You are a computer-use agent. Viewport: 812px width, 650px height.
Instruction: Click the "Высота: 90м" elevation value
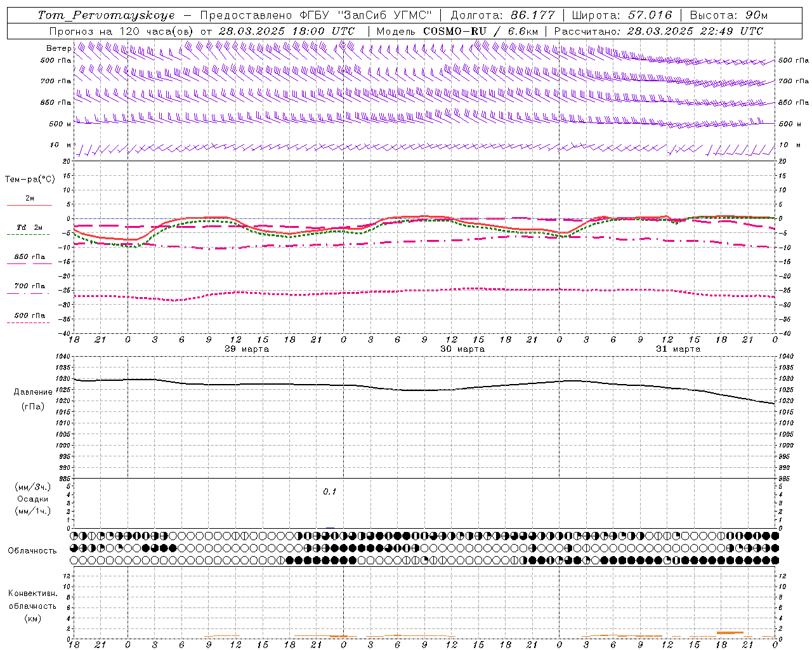(728, 15)
